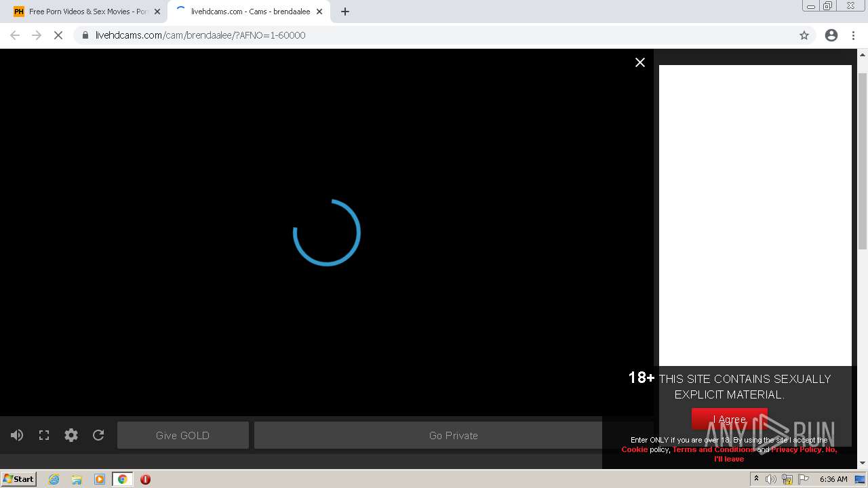Image resolution: width=868 pixels, height=488 pixels.
Task: Open the Windows Start menu
Action: (x=19, y=479)
